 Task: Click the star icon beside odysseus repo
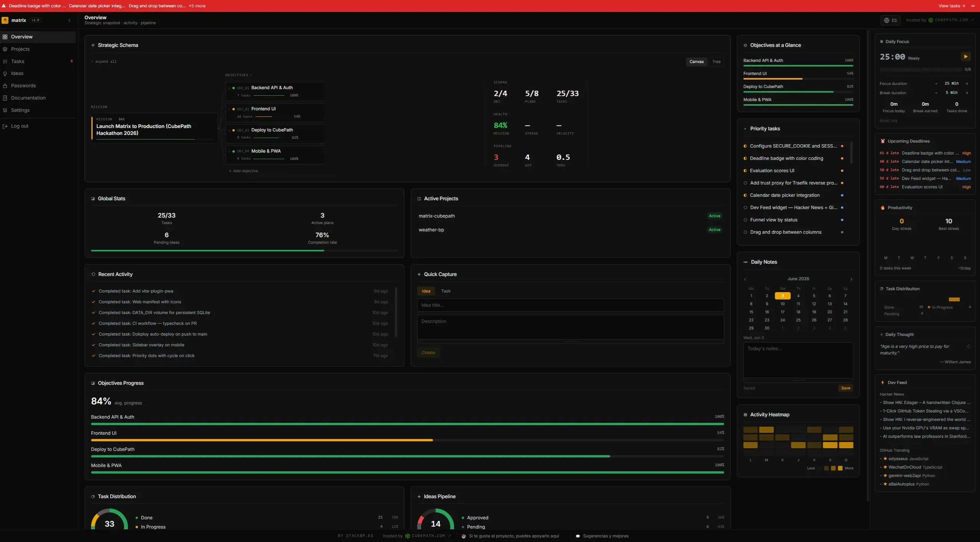click(x=885, y=459)
